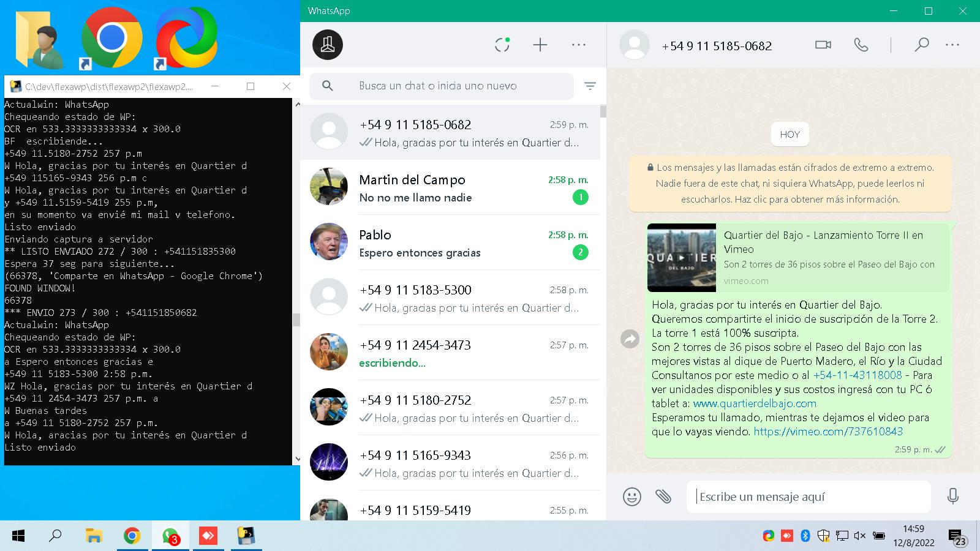The width and height of the screenshot is (980, 551).
Task: Click the +54-11-43118008 phone link
Action: [858, 375]
